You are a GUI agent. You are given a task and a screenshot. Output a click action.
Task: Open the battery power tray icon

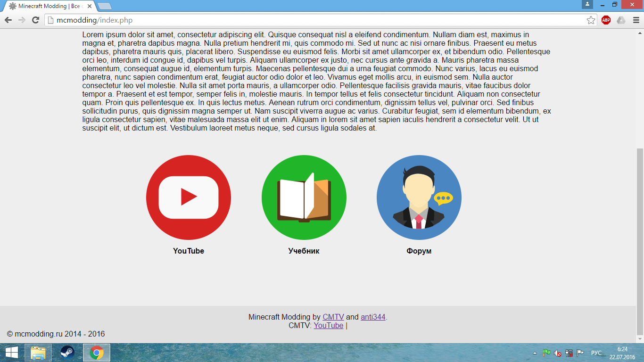click(x=569, y=353)
